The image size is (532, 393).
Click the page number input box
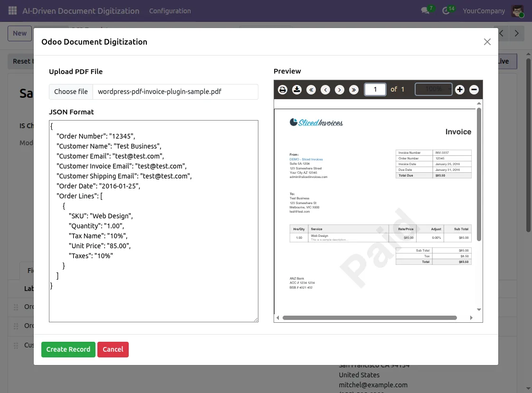tap(375, 90)
